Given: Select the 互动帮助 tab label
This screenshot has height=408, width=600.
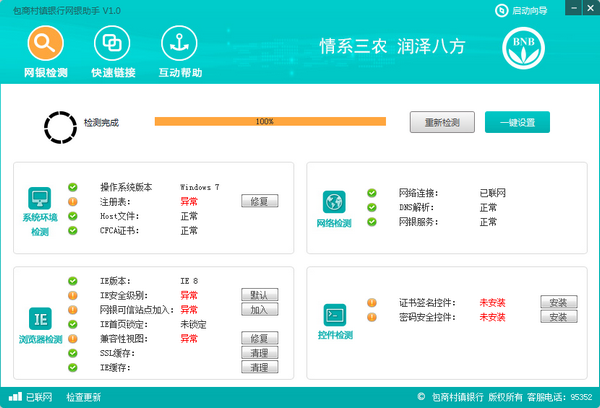Looking at the screenshot, I should [180, 72].
